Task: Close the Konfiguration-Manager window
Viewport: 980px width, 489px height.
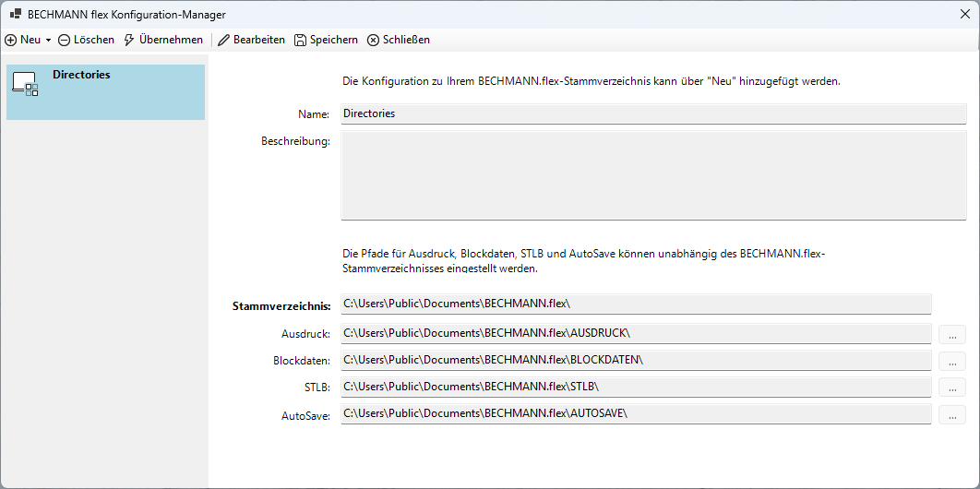Action: [x=964, y=15]
